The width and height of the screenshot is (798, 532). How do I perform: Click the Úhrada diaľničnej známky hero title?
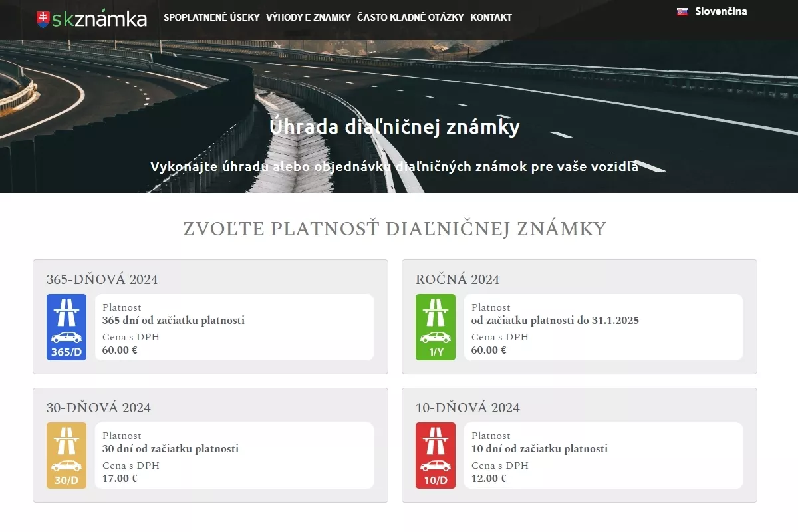coord(395,127)
